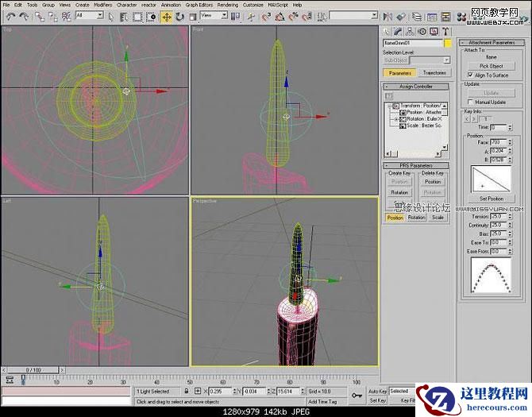The image size is (532, 417).
Task: Open the Graph Editors menu
Action: click(x=197, y=5)
